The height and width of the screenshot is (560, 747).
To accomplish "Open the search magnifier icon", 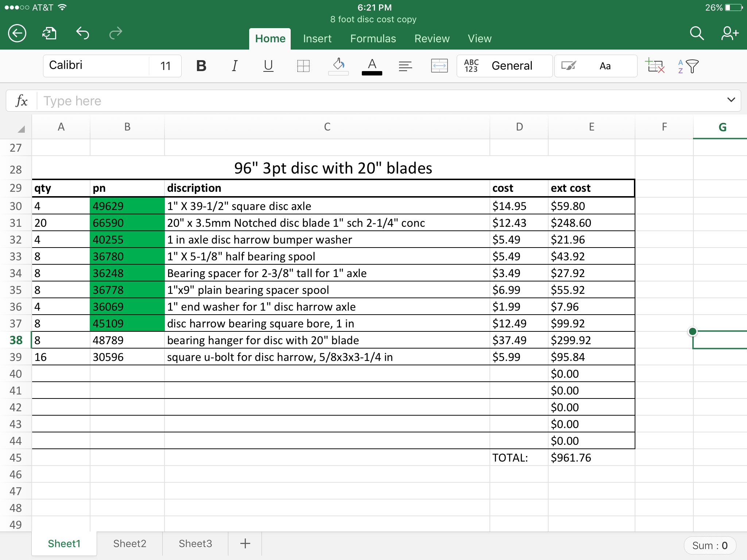I will pos(696,34).
